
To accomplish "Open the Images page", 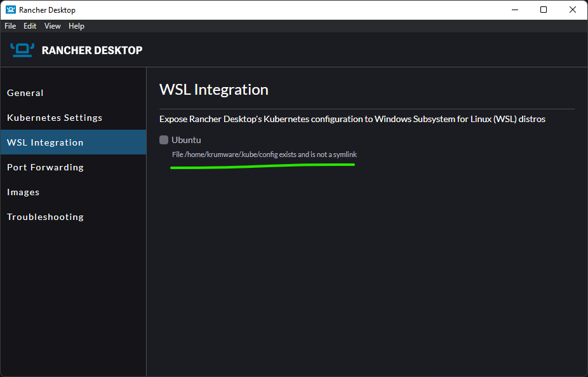I will (x=23, y=192).
